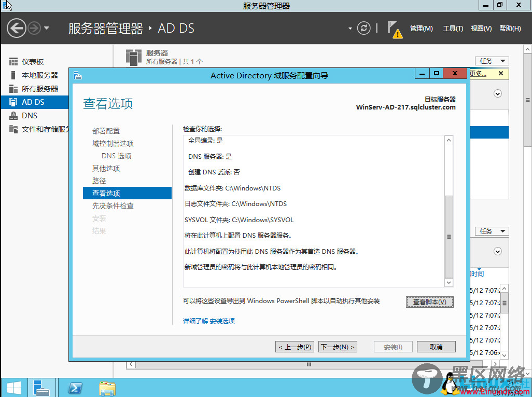Click the main window scroll up arrow
This screenshot has height=397, width=532.
pyautogui.click(x=527, y=49)
